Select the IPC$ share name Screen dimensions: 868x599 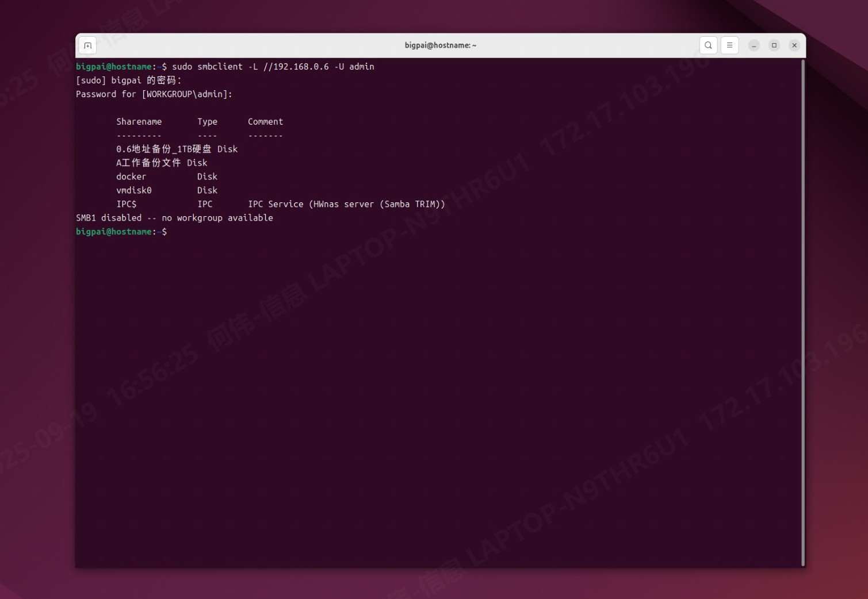(x=127, y=204)
